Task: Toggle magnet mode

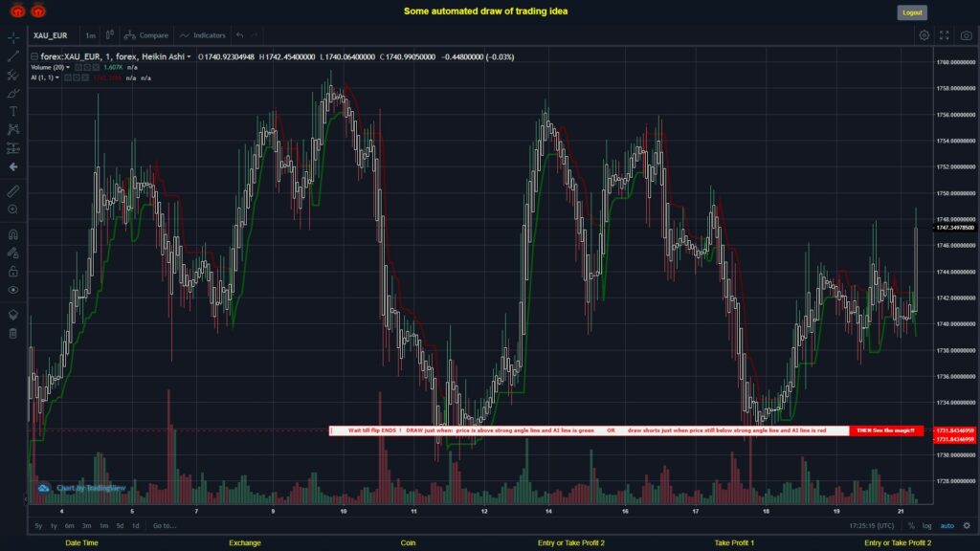Action: pos(13,234)
